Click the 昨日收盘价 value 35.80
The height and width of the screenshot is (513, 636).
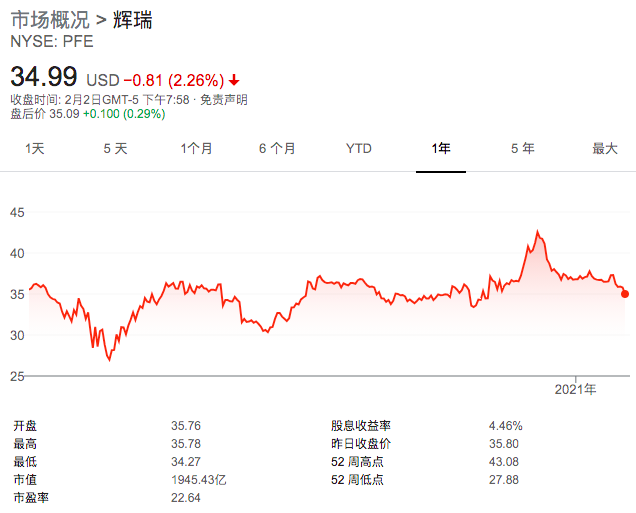point(504,444)
